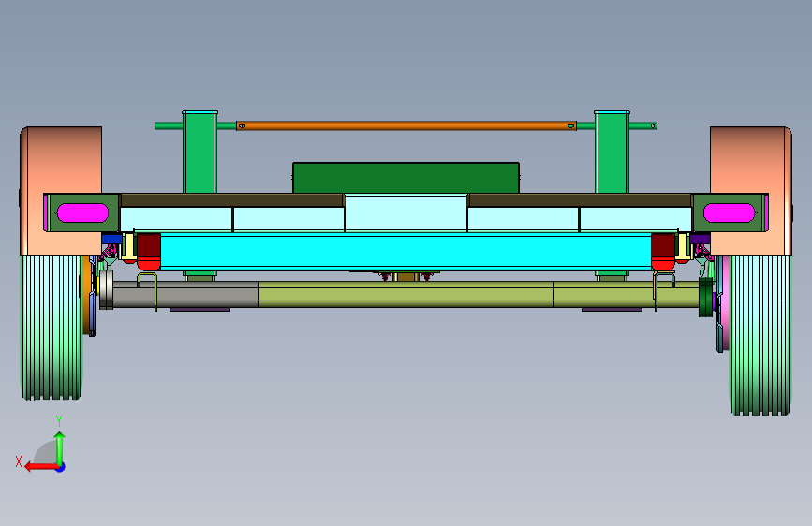Screen dimensions: 812x526
Task: Select the right magenta oval tail light
Action: 730,212
